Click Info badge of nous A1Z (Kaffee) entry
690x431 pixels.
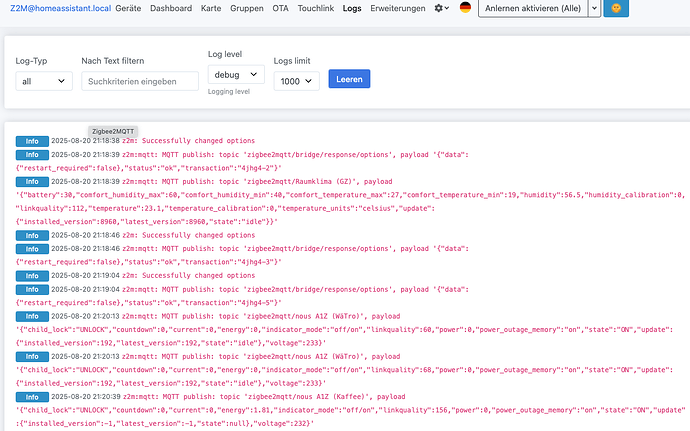coord(32,397)
